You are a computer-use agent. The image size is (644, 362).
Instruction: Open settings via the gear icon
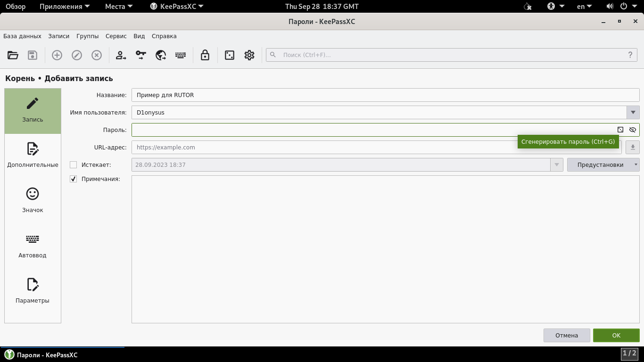click(249, 55)
